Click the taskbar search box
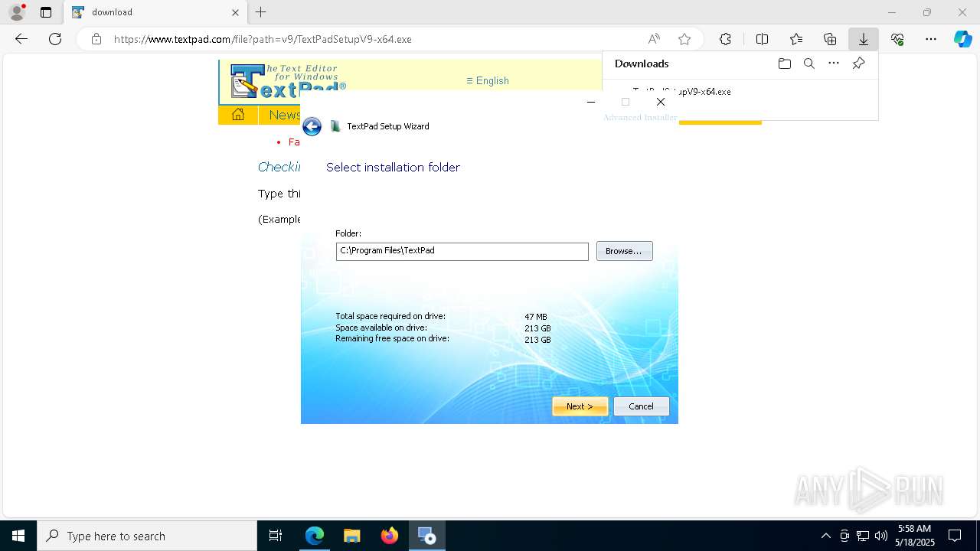Image resolution: width=980 pixels, height=551 pixels. coord(147,536)
